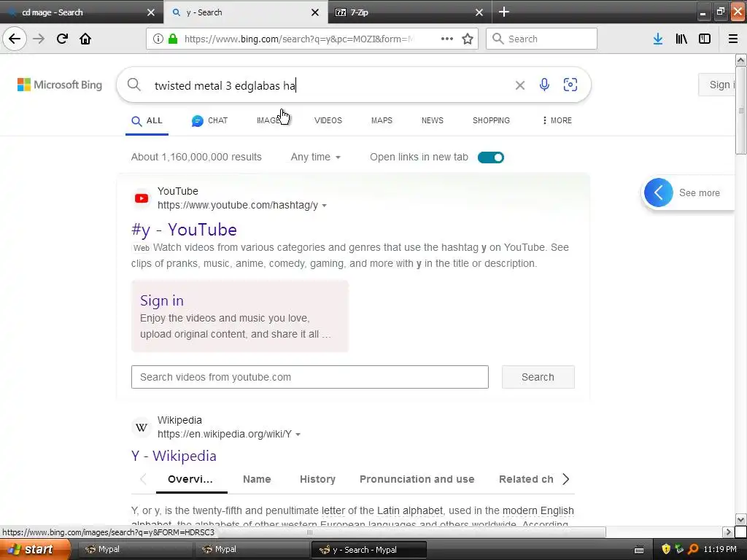The image size is (747, 560).
Task: Click the Bing Sign in button
Action: [x=717, y=85]
